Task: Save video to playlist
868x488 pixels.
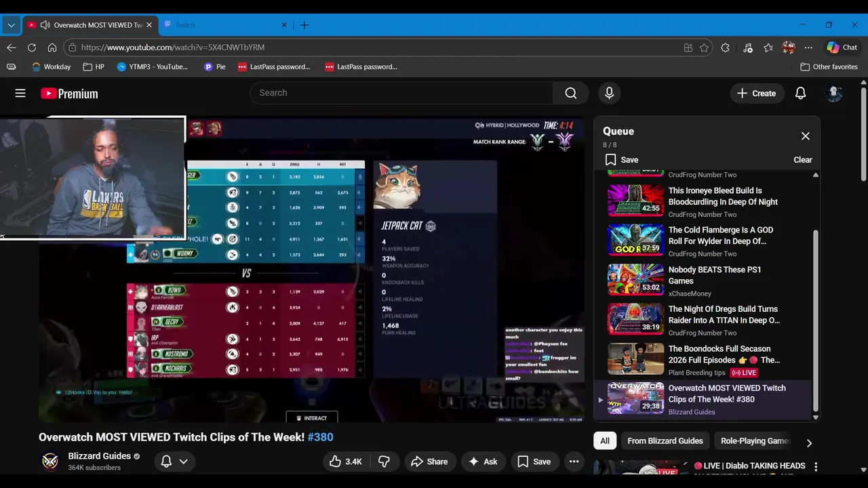Action: 534,462
